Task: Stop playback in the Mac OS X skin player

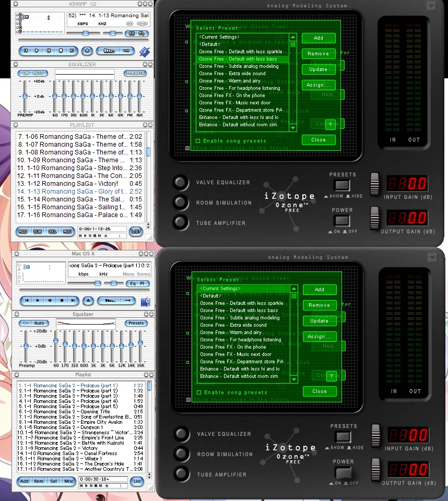Action: point(62,301)
